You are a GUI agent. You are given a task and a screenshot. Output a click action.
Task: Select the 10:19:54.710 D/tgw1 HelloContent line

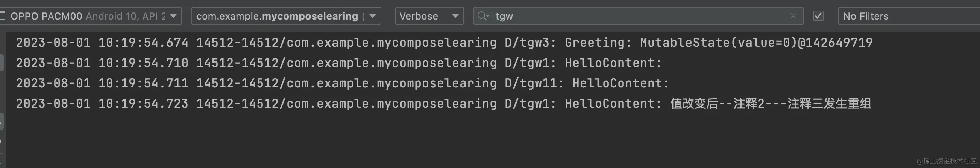(x=338, y=63)
